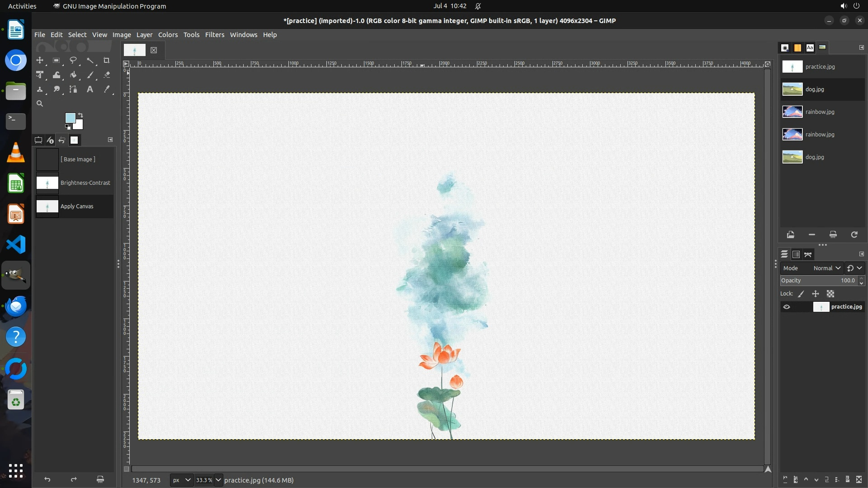Open the Filters menu
The width and height of the screenshot is (868, 488).
(214, 35)
